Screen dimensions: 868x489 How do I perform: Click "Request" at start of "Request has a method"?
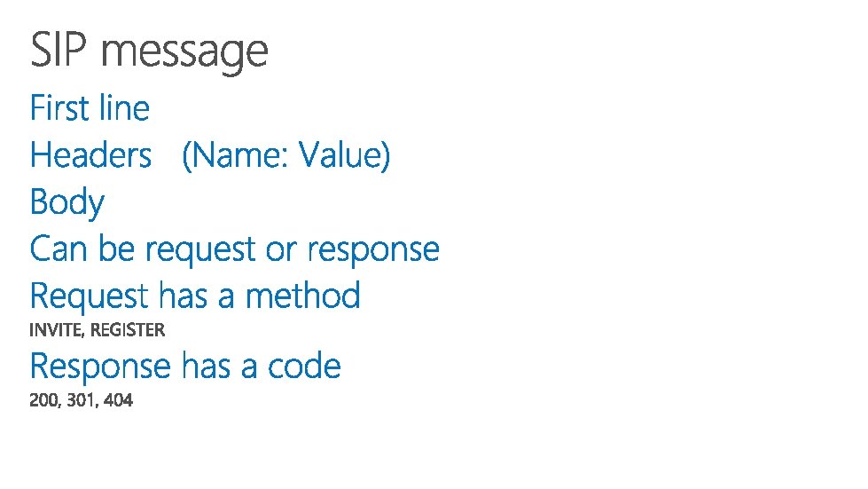pyautogui.click(x=90, y=296)
